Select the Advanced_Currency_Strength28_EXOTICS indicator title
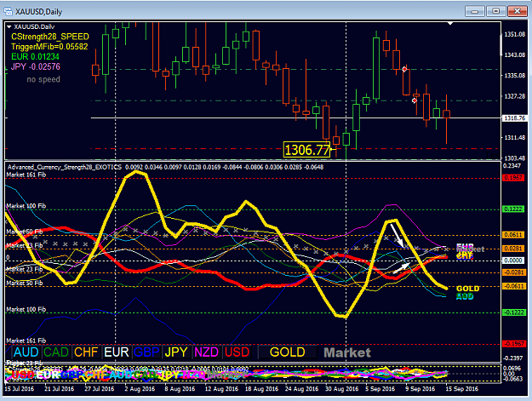 coord(65,167)
